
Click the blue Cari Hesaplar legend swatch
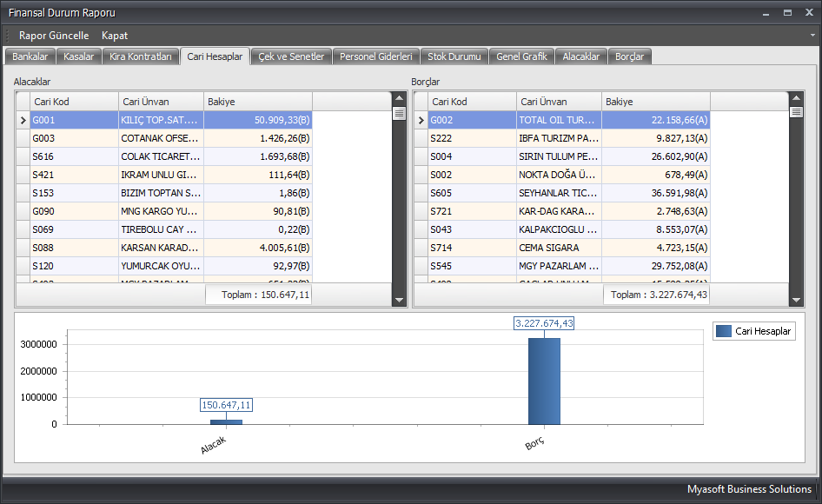(724, 331)
